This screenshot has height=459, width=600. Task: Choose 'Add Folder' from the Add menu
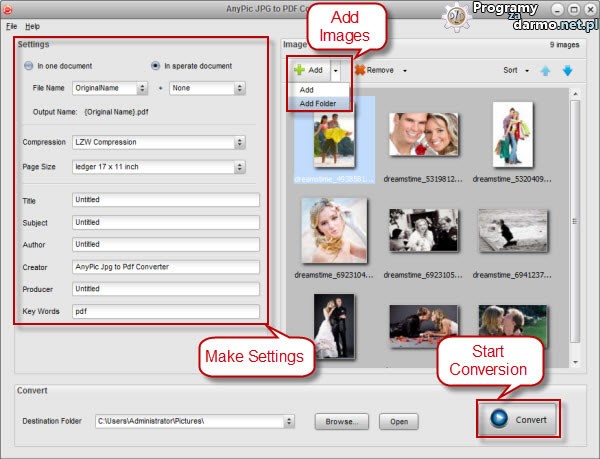(x=318, y=103)
